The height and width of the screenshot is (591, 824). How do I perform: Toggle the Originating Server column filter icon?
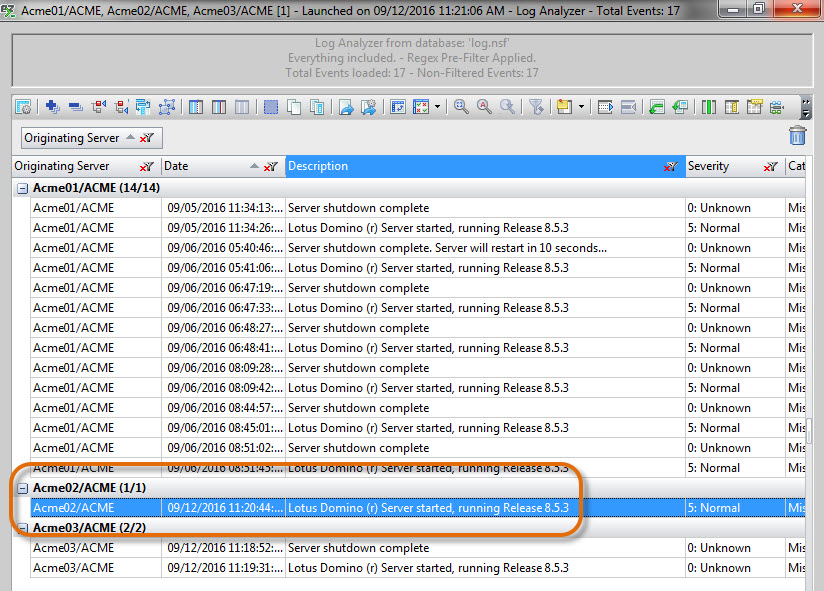pyautogui.click(x=147, y=167)
